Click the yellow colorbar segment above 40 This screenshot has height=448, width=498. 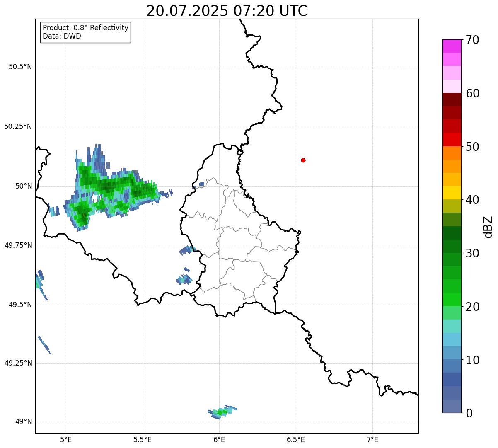pos(452,193)
